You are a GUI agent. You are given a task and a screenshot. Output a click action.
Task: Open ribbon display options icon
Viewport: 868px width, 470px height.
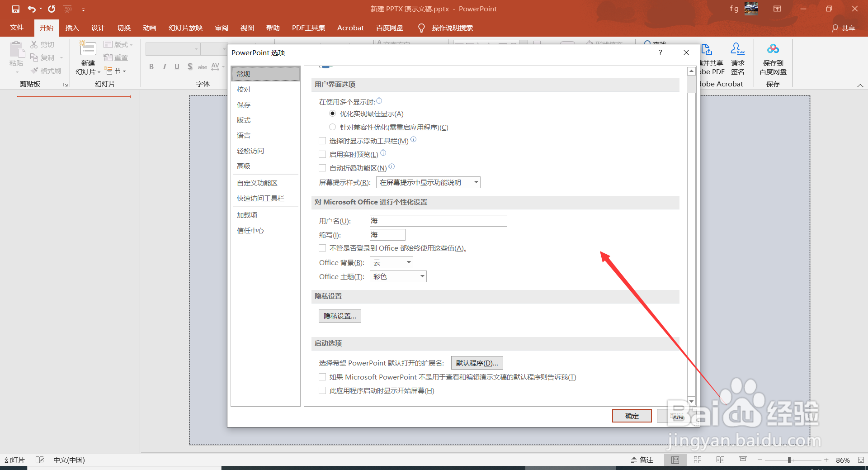click(x=777, y=9)
